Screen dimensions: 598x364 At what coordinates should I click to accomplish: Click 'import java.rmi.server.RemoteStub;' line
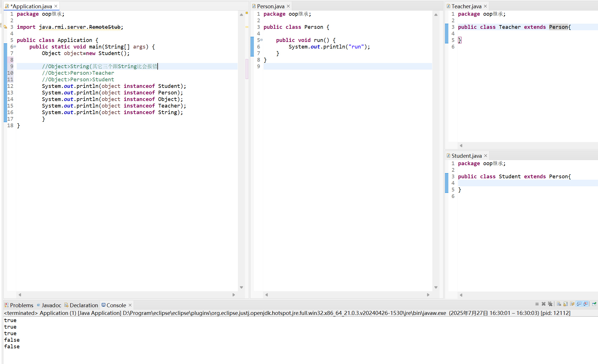tap(70, 27)
